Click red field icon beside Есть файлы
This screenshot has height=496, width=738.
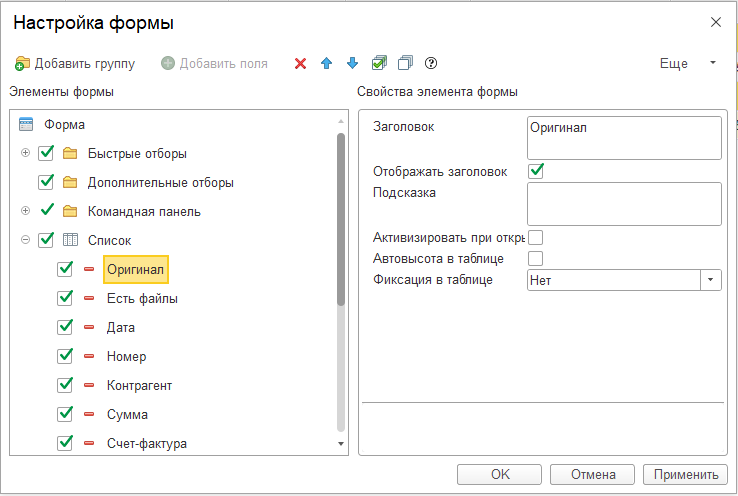[89, 298]
